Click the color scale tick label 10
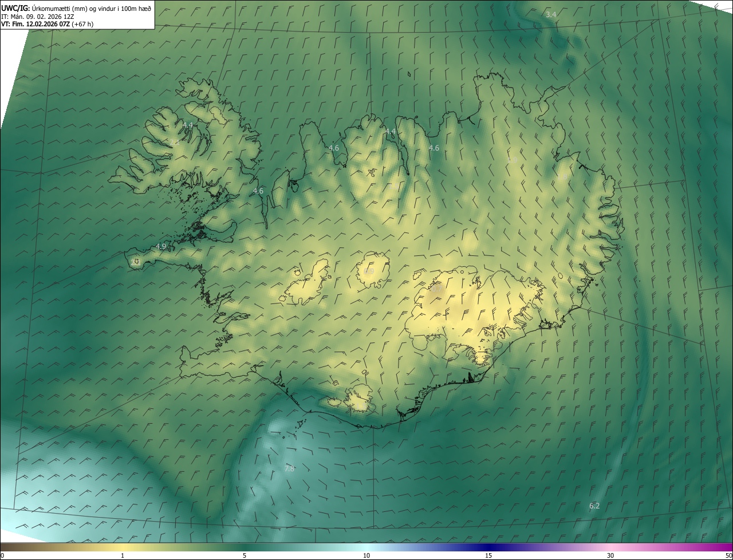The width and height of the screenshot is (733, 560). click(x=366, y=555)
